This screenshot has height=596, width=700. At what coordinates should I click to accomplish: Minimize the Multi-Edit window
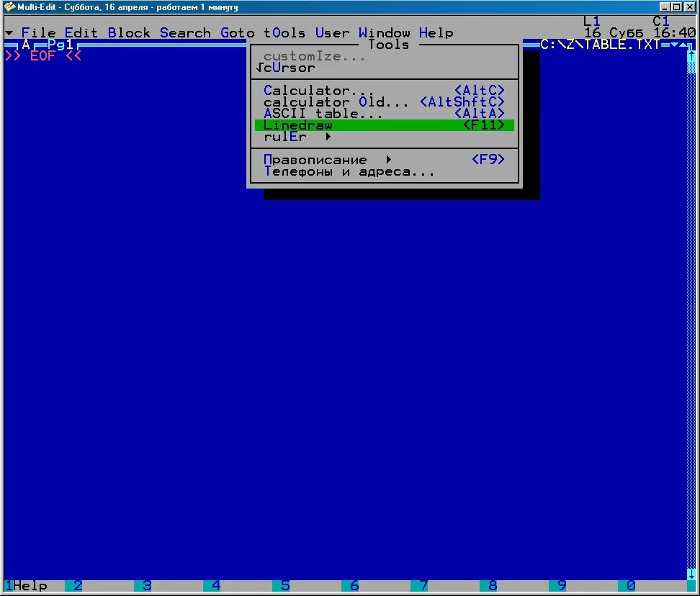tap(665, 7)
